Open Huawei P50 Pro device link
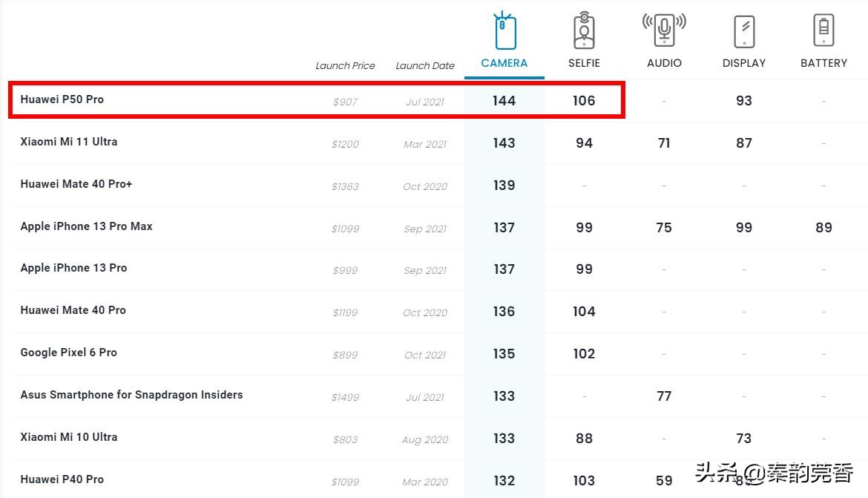The width and height of the screenshot is (868, 498). point(62,99)
